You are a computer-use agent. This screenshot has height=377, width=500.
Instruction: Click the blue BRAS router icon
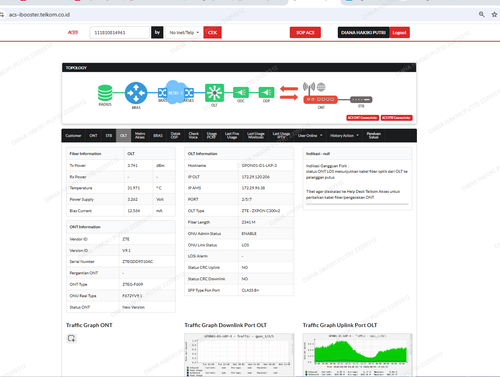tap(136, 93)
